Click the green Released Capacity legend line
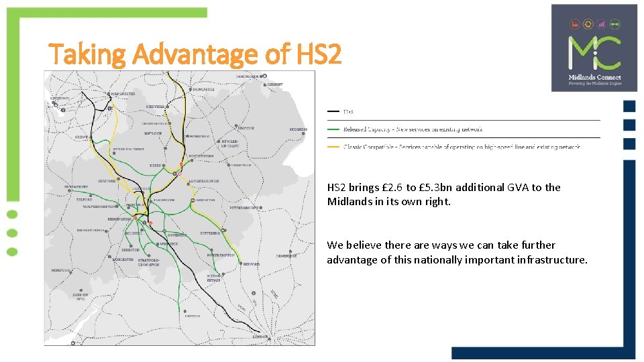644x362 pixels. coord(333,129)
